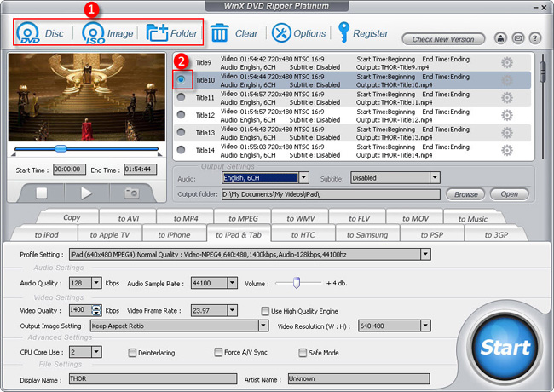Open the help question mark icon
The width and height of the screenshot is (554, 392).
coord(535,37)
